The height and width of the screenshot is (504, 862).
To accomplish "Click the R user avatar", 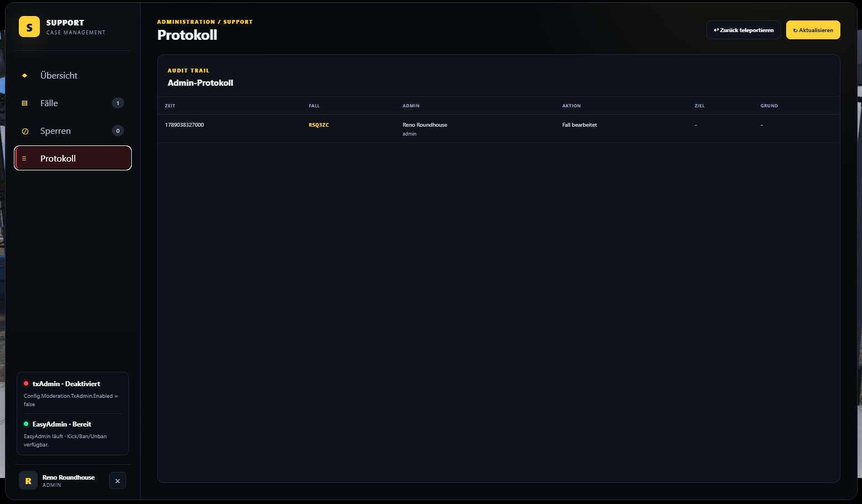I will click(28, 481).
